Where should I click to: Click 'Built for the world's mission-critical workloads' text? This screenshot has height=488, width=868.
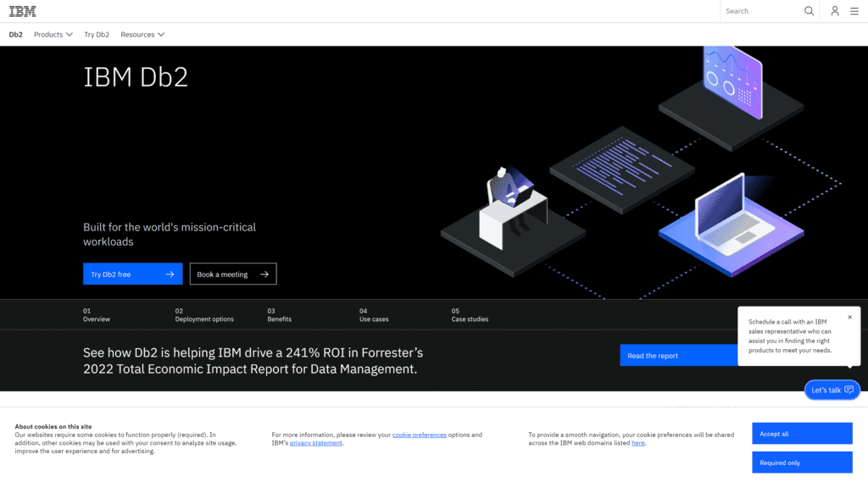[170, 234]
